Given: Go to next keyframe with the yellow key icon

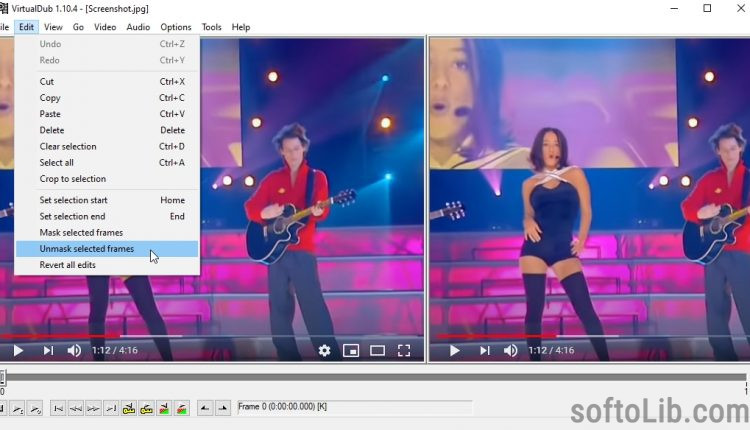Looking at the screenshot, I should (146, 409).
